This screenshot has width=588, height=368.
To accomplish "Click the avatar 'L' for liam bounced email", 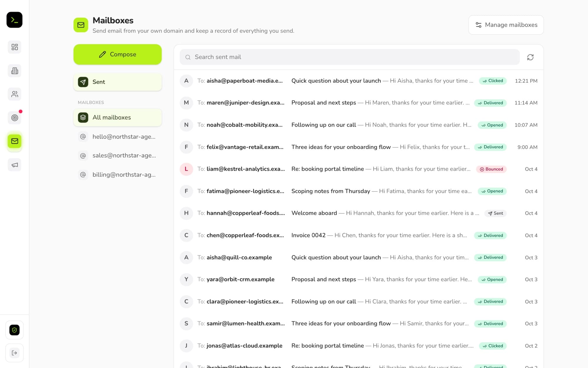I will 186,169.
